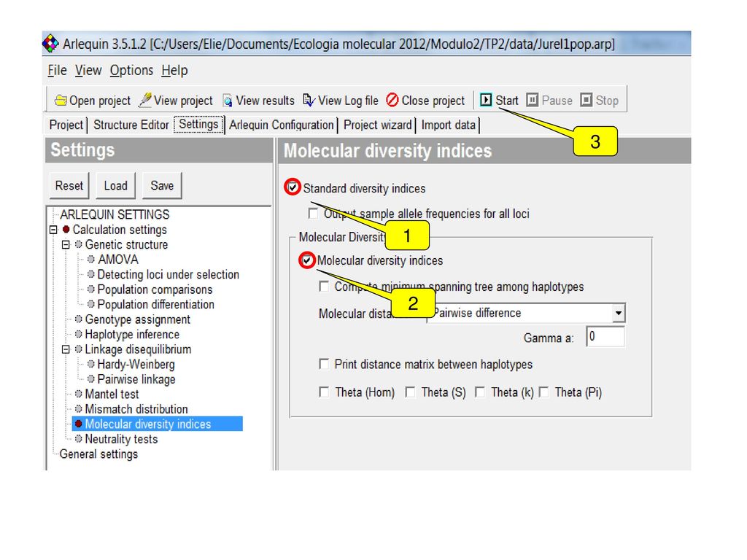Switch to the Structure Editor tab
The width and height of the screenshot is (747, 560).
pos(131,125)
